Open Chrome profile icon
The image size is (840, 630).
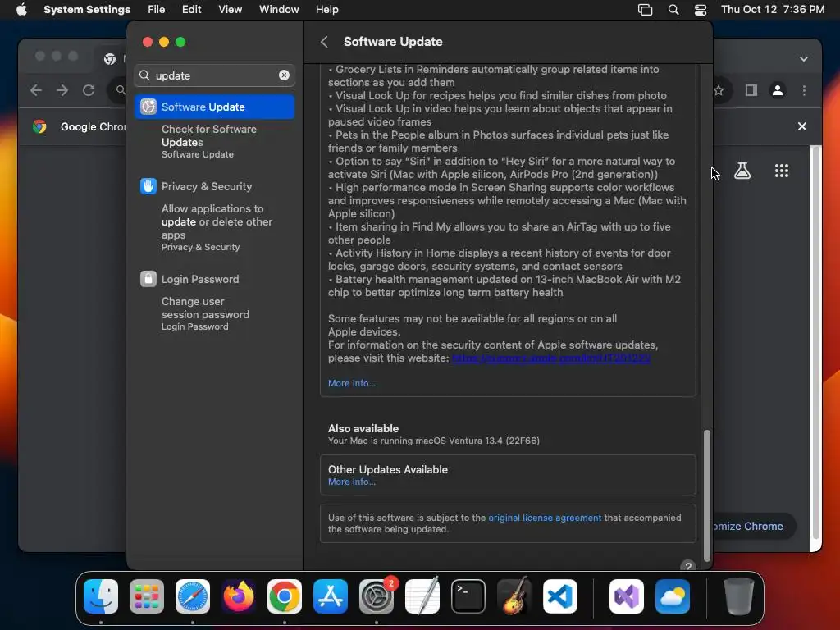778,90
